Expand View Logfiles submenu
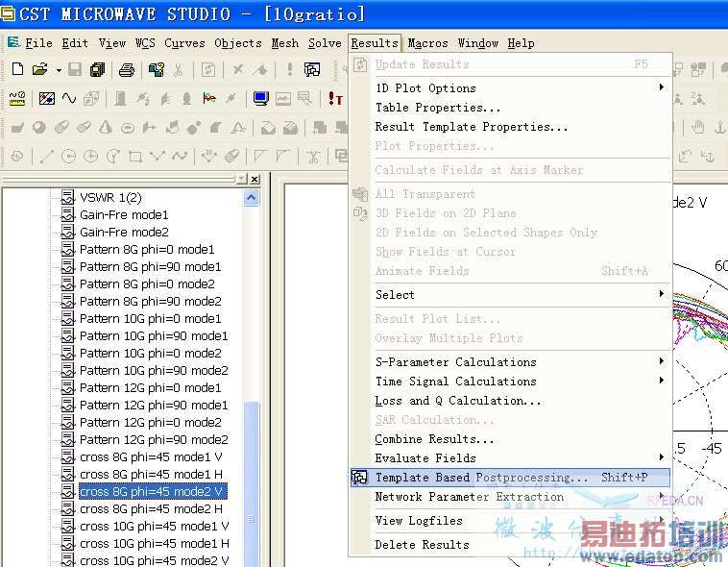This screenshot has height=567, width=728. pyautogui.click(x=510, y=521)
